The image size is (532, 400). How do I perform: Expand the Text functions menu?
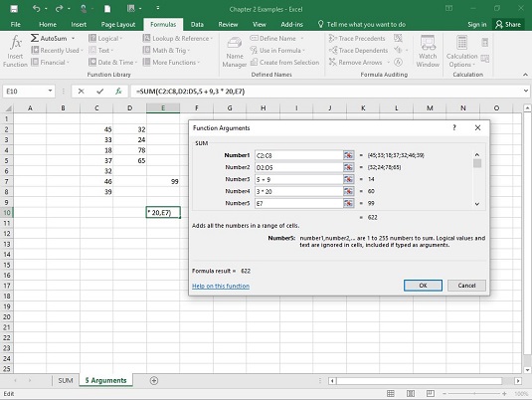point(100,51)
